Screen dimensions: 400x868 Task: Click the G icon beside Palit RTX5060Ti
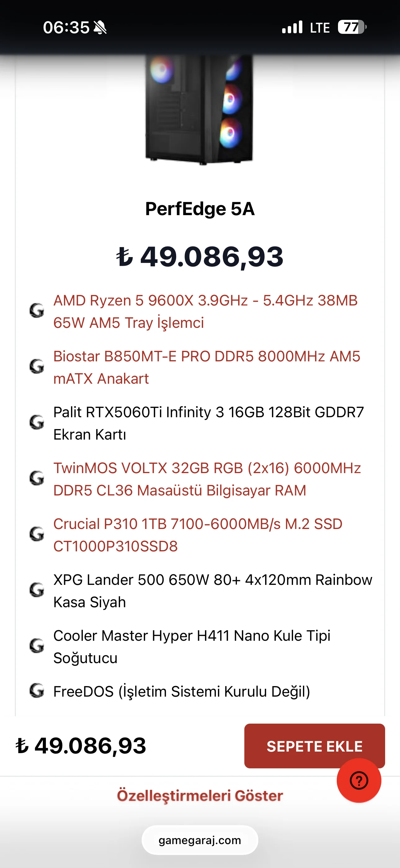(37, 423)
